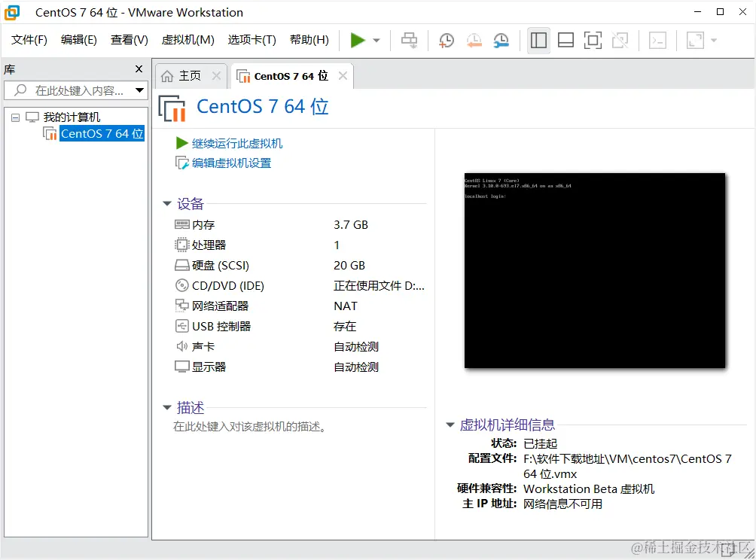This screenshot has height=560, width=756.
Task: Click the Unity mode toolbar icon
Action: [x=620, y=41]
